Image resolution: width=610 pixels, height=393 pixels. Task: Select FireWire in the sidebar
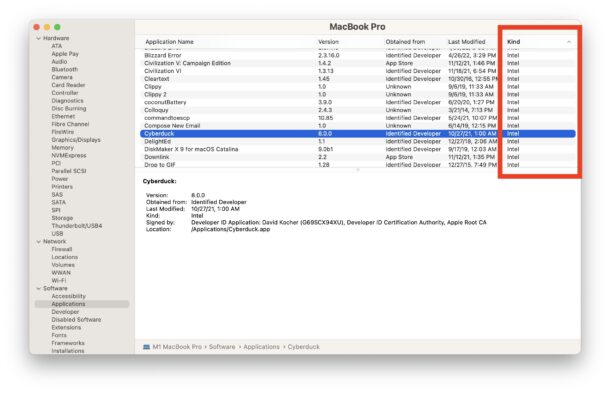(x=63, y=132)
